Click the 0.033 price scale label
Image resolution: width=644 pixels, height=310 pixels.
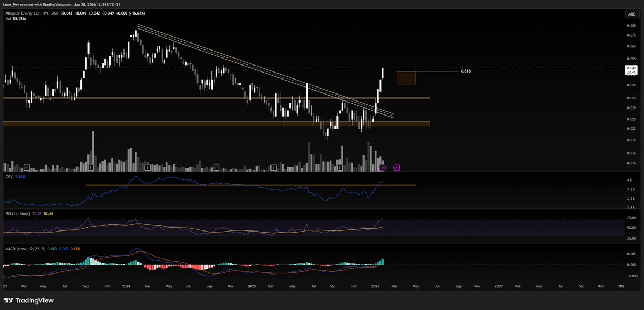(631, 98)
